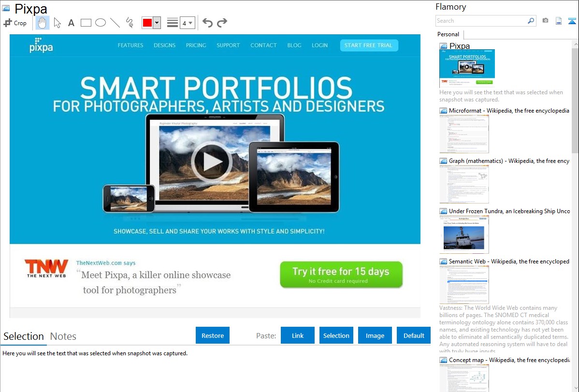Undo the last edit
Screen dimensions: 579x392
207,23
